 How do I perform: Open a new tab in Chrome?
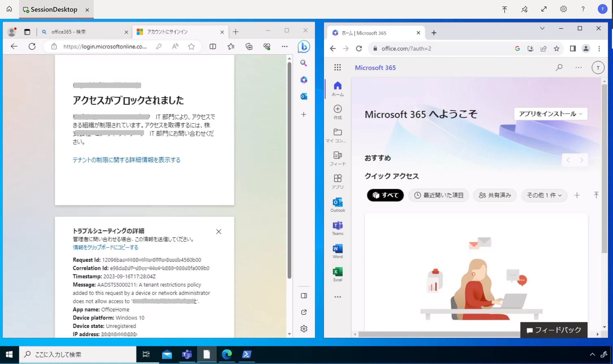pos(434,33)
